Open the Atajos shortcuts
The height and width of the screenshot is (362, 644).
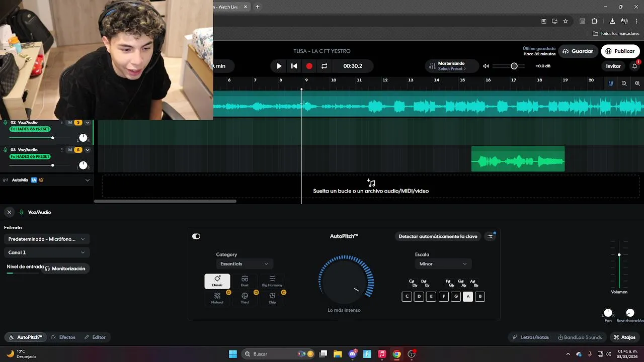tap(624, 337)
